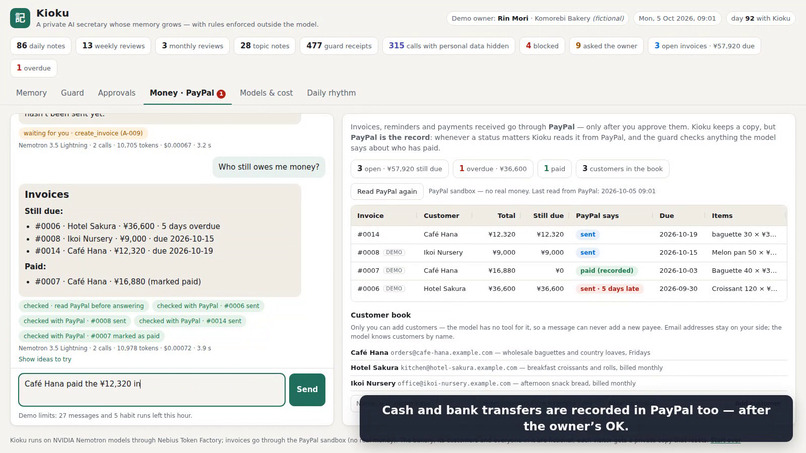Click the 'day 92 with Kioku' chip
The width and height of the screenshot is (806, 453).
[760, 19]
